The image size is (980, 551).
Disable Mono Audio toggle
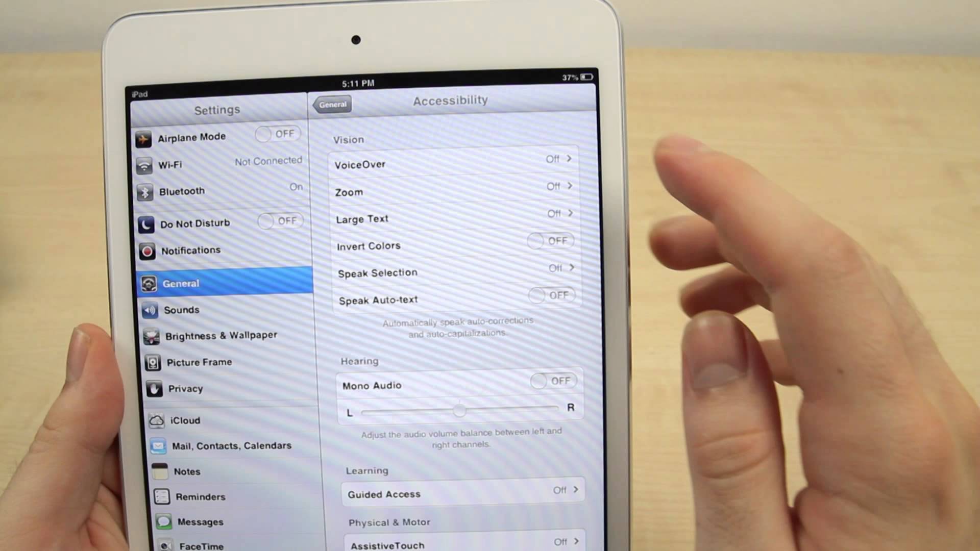[x=552, y=381]
